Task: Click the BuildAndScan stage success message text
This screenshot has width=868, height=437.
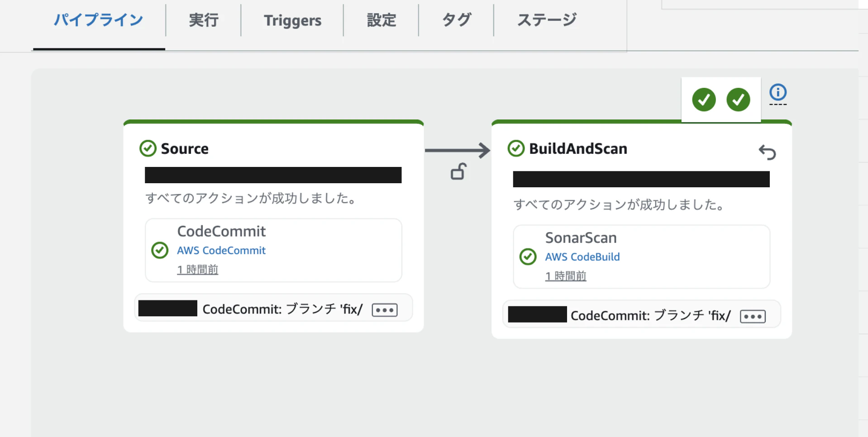Action: [x=620, y=204]
